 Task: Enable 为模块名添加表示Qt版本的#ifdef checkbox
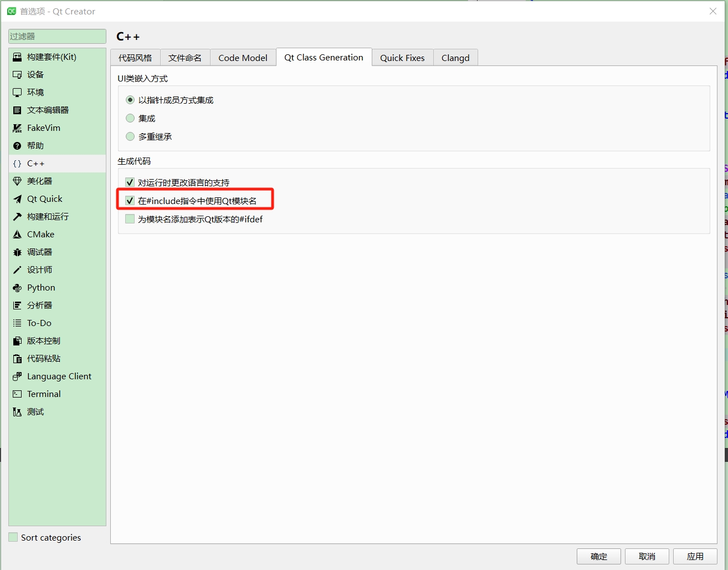click(130, 219)
